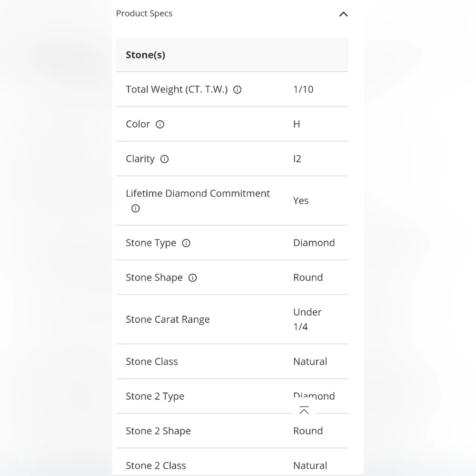
Task: Click the Stone 2 Shape row label
Action: [158, 431]
